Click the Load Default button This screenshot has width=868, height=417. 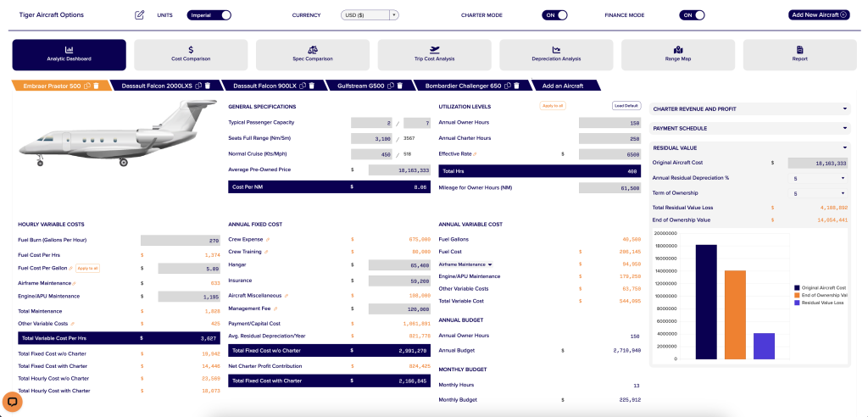pyautogui.click(x=626, y=106)
